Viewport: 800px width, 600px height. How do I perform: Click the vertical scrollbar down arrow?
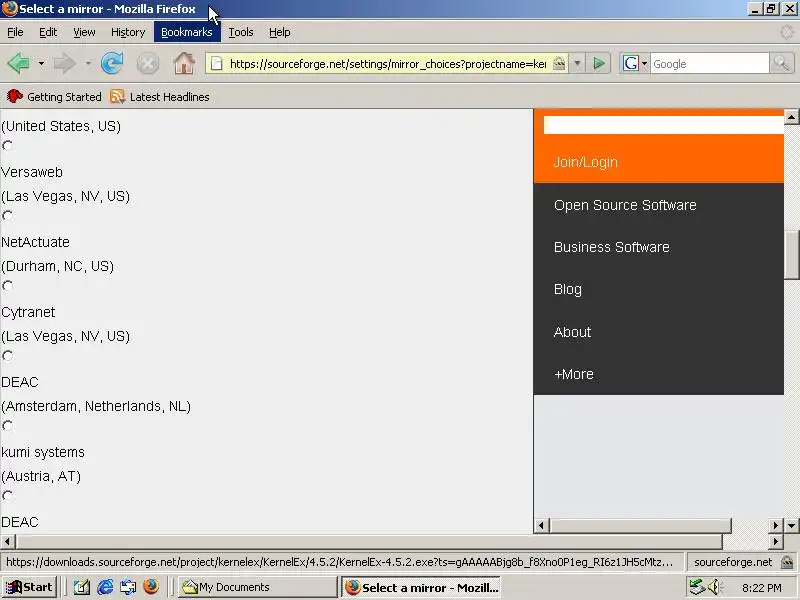point(791,525)
